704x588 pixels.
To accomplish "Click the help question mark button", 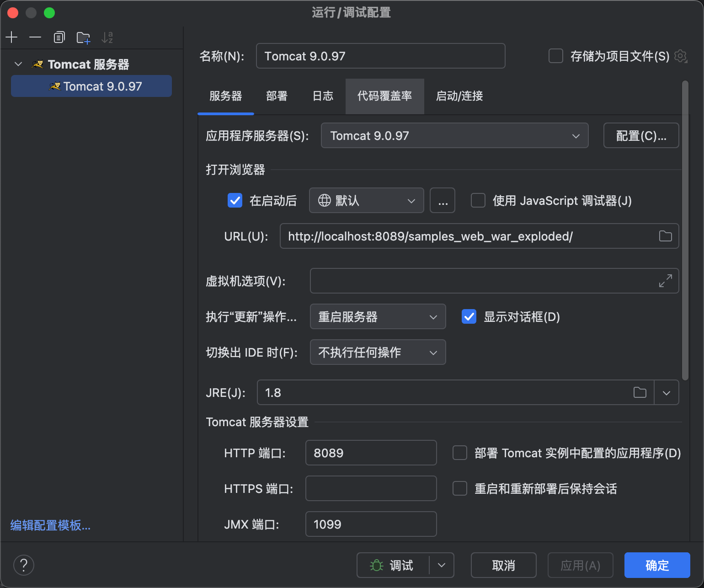I will 24,565.
